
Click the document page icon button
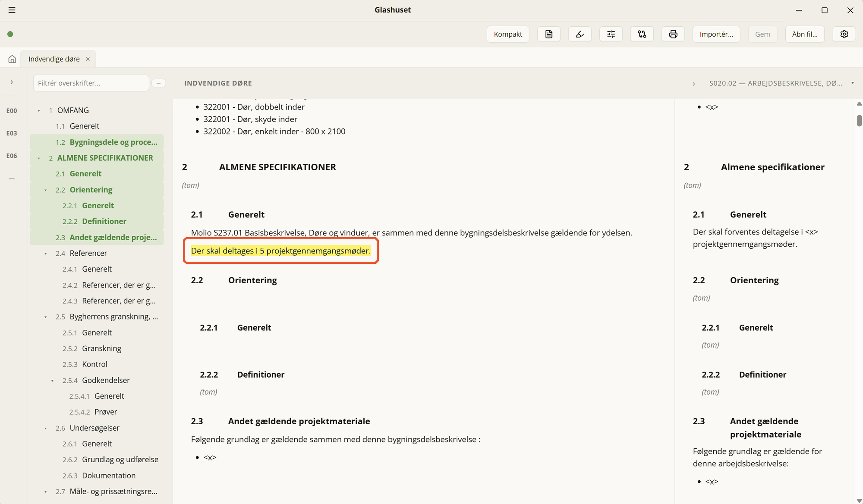coord(549,34)
